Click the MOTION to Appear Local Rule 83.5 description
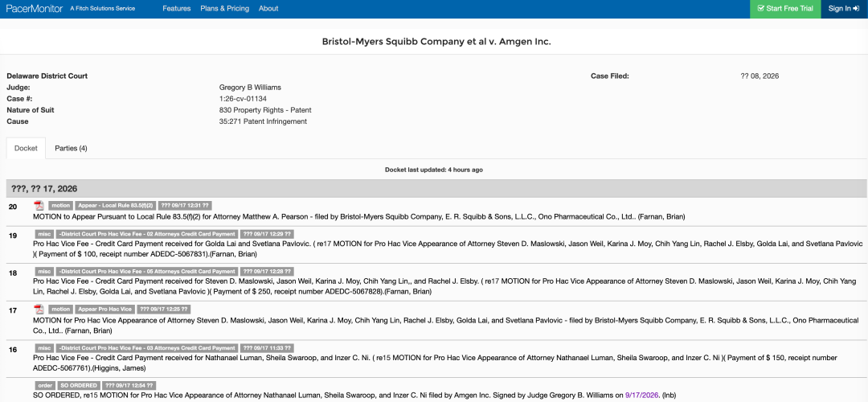Viewport: 868px width, 402px height. pyautogui.click(x=360, y=216)
